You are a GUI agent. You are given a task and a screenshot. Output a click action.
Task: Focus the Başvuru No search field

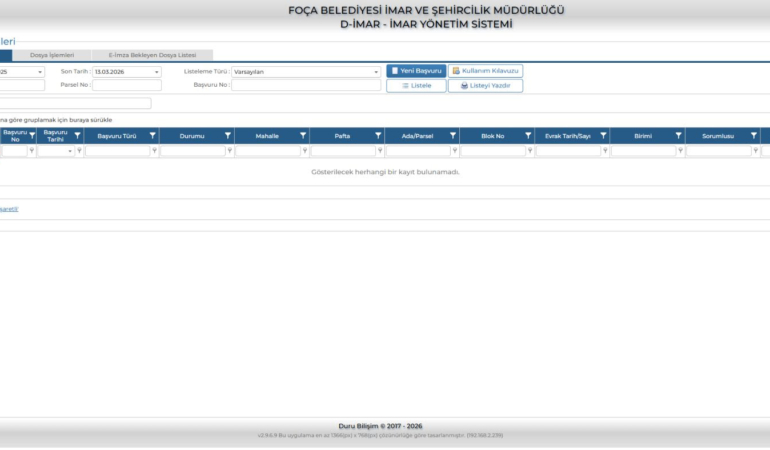(x=306, y=86)
